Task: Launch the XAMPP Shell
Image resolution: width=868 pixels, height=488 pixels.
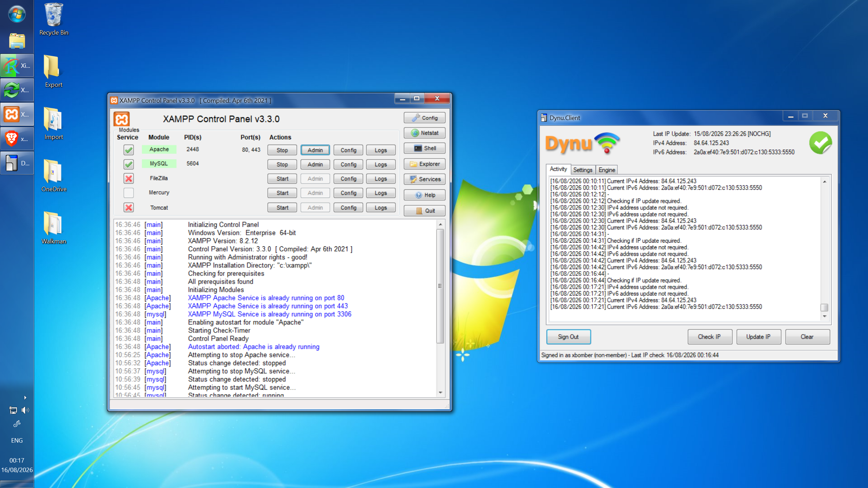Action: [x=425, y=148]
